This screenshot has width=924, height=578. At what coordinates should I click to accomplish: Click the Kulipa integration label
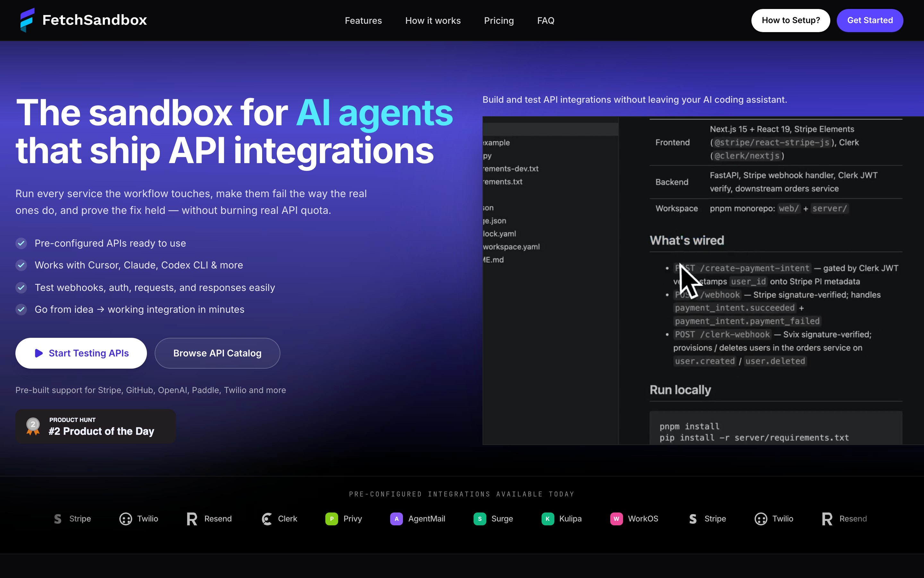click(x=570, y=519)
